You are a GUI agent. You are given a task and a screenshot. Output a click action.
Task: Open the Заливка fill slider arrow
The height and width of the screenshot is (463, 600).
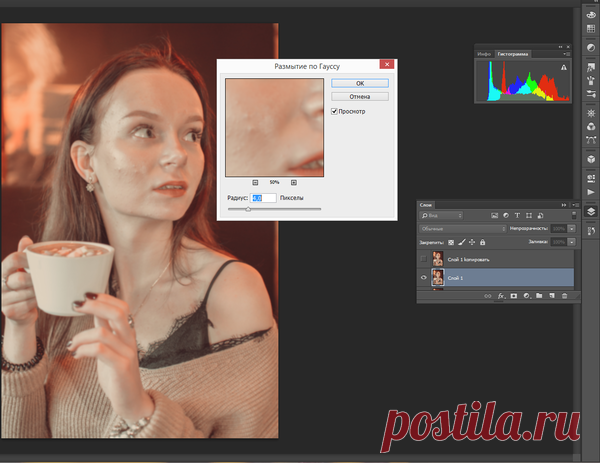(572, 242)
